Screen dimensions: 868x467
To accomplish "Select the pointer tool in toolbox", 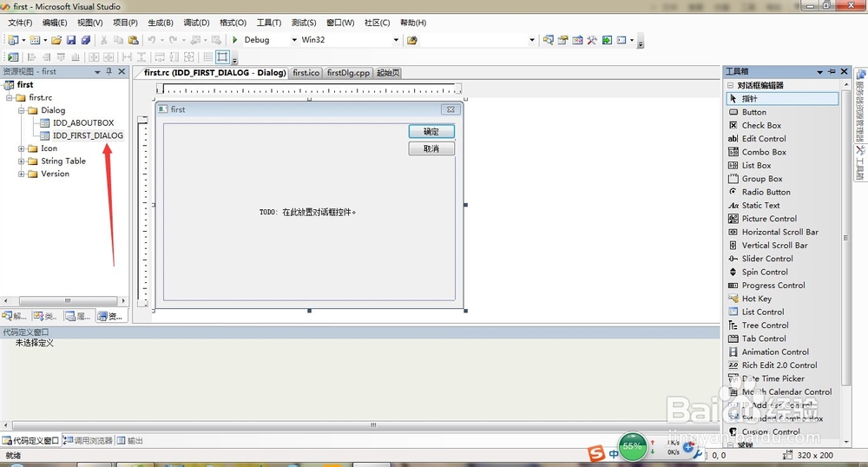I will (782, 98).
